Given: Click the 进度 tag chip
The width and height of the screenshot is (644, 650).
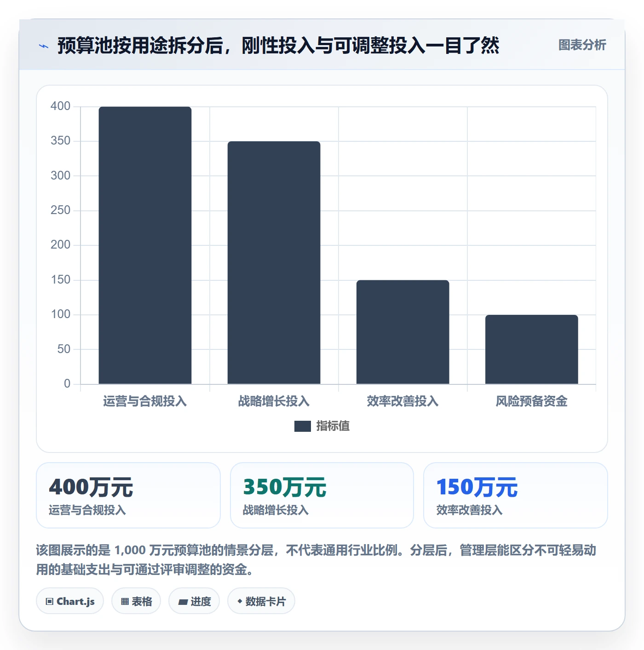Looking at the screenshot, I should (x=194, y=601).
